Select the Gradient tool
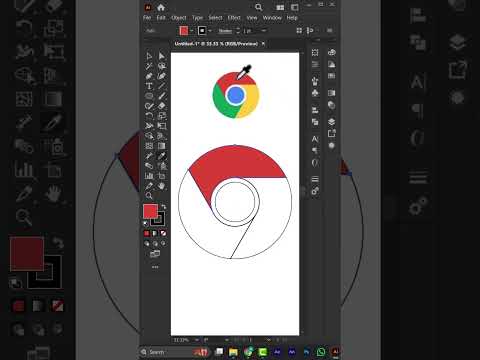 click(x=162, y=146)
